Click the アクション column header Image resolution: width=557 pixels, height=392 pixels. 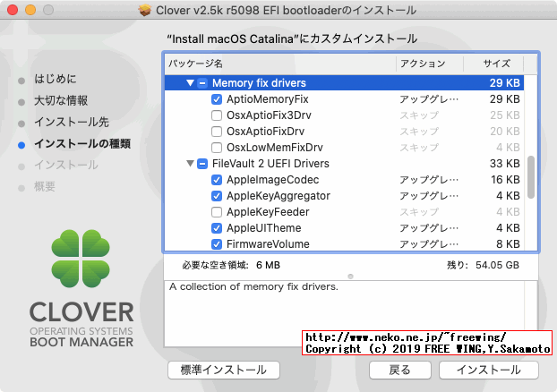tap(430, 64)
